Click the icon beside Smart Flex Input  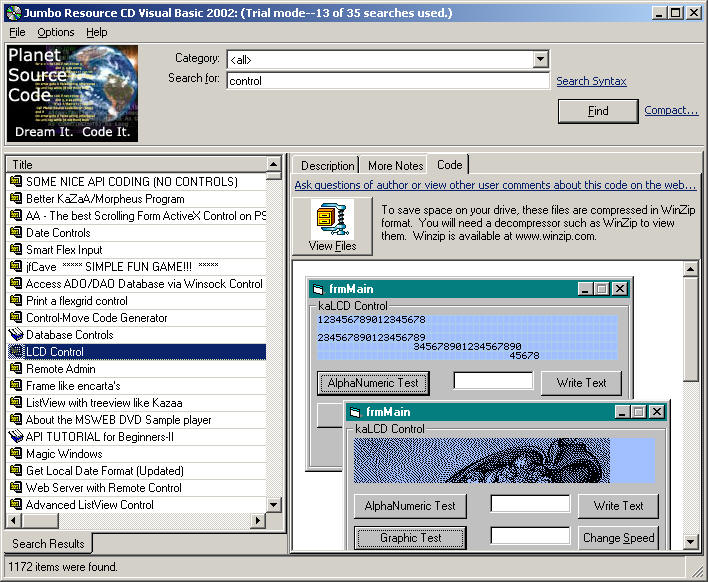(x=16, y=250)
